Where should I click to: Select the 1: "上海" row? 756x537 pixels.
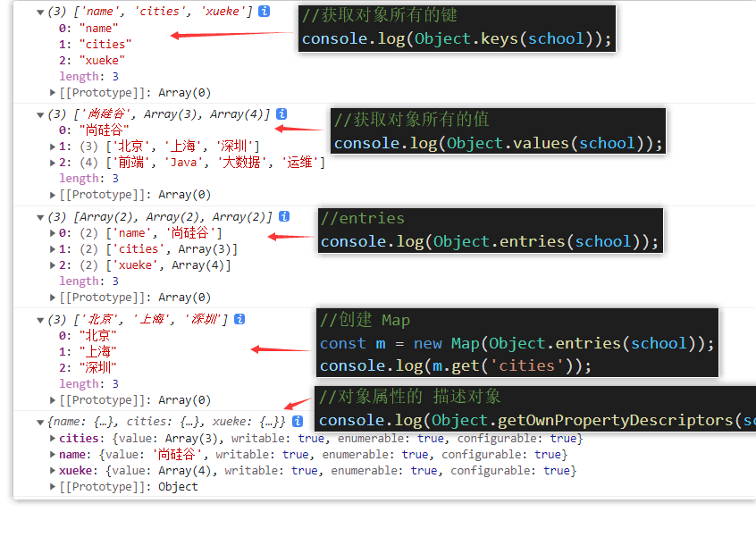tap(88, 351)
